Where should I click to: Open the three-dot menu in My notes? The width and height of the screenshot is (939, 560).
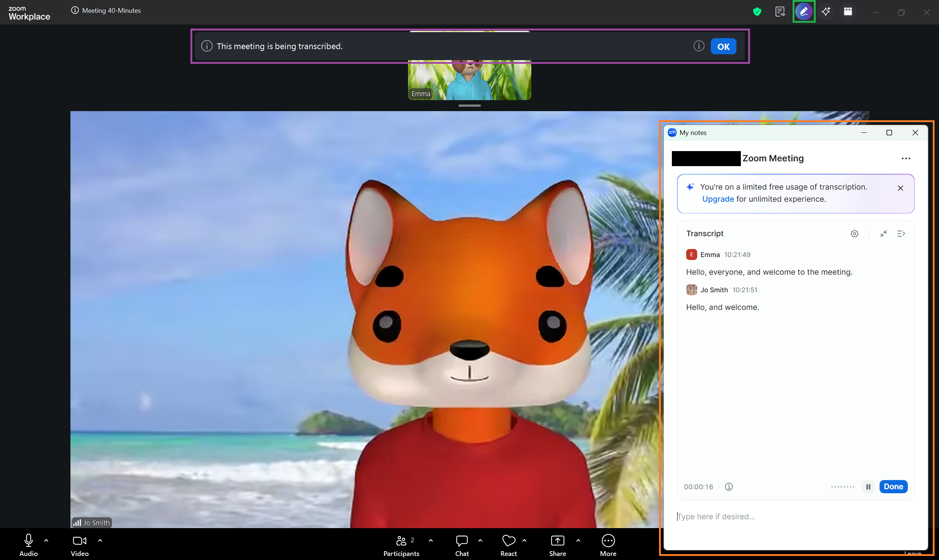(905, 158)
